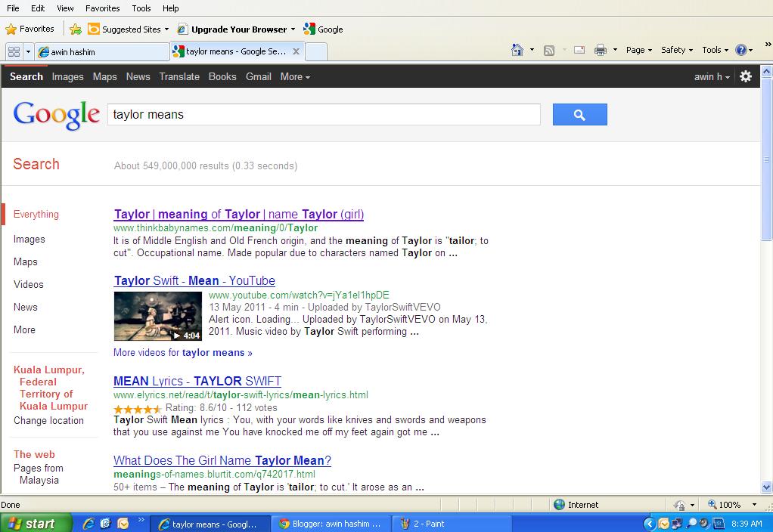Image resolution: width=773 pixels, height=532 pixels.
Task: Expand quick launch overflow chevron on taskbar
Action: click(x=141, y=519)
